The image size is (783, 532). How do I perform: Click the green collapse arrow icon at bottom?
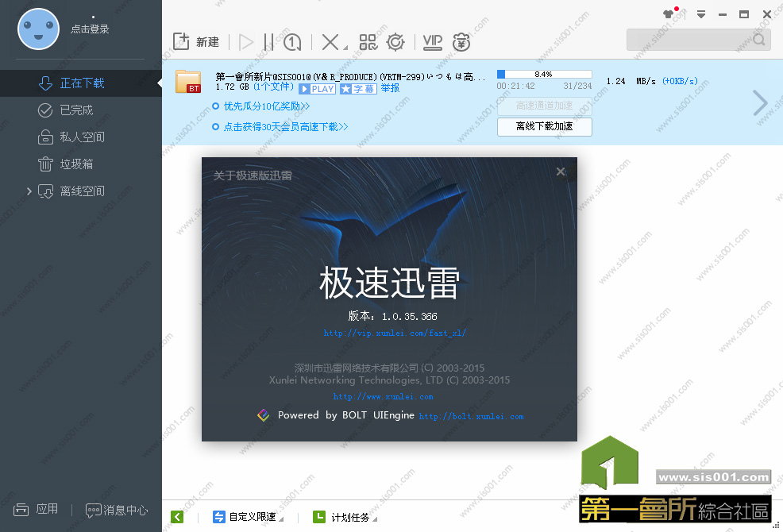click(177, 516)
